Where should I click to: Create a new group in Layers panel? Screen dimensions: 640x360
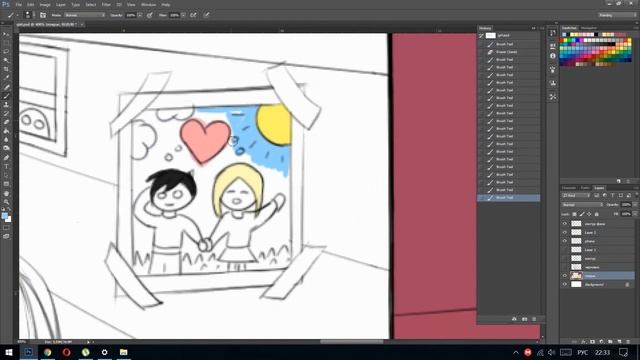click(x=610, y=341)
